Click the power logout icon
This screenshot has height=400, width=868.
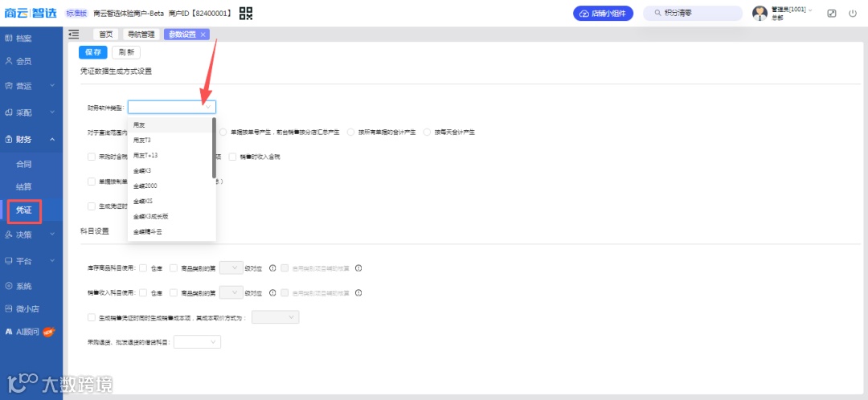(x=853, y=14)
